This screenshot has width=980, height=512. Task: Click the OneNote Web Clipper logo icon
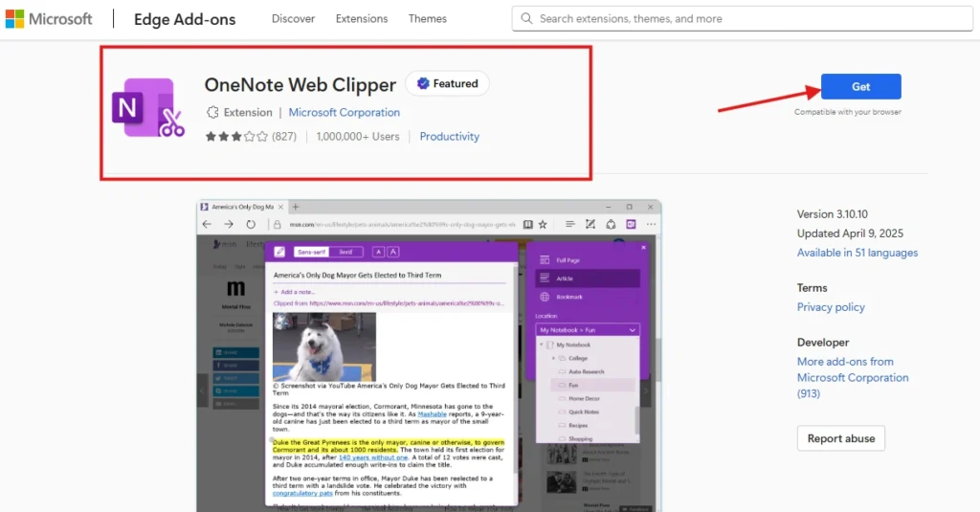click(x=148, y=107)
